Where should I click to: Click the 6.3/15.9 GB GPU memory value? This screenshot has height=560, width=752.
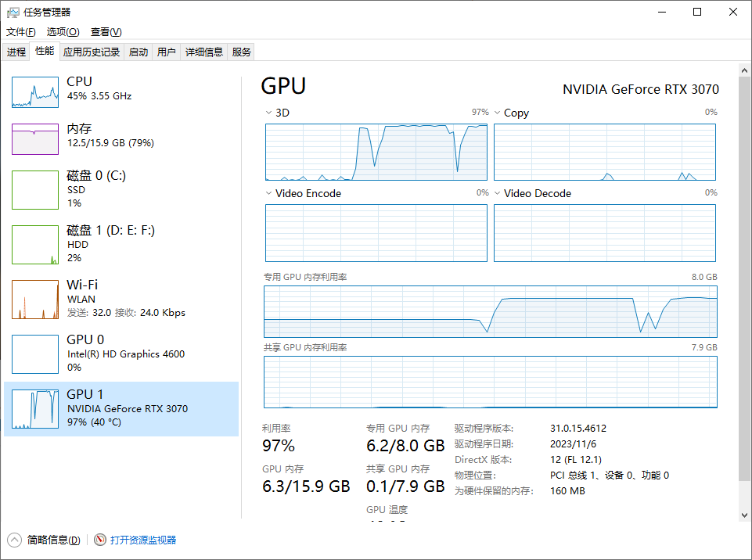[306, 486]
